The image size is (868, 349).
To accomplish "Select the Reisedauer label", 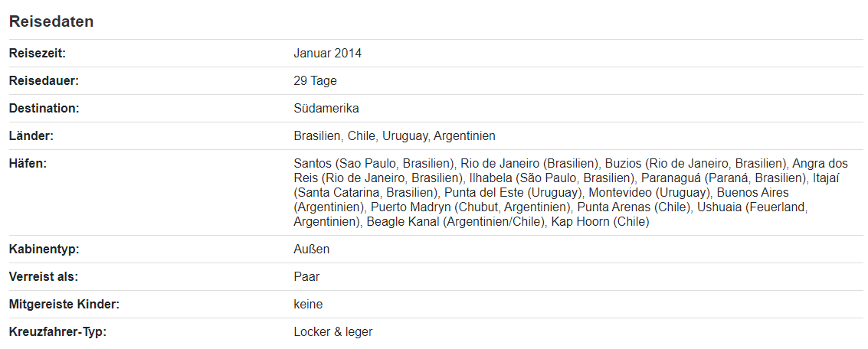I will 44,81.
